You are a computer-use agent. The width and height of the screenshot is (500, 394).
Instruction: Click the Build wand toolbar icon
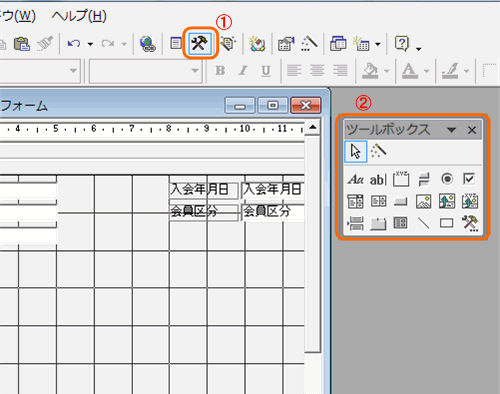(x=309, y=43)
